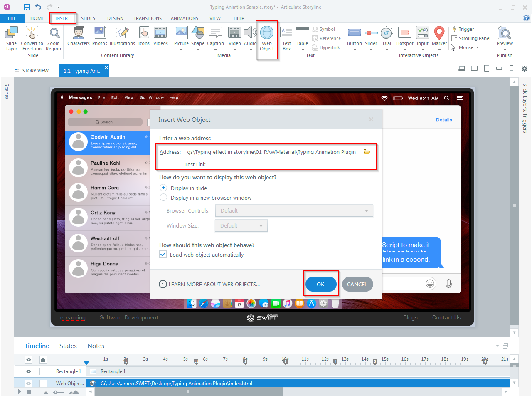This screenshot has height=396, width=532.
Task: Toggle lock box for Web Object row
Action: click(x=43, y=383)
